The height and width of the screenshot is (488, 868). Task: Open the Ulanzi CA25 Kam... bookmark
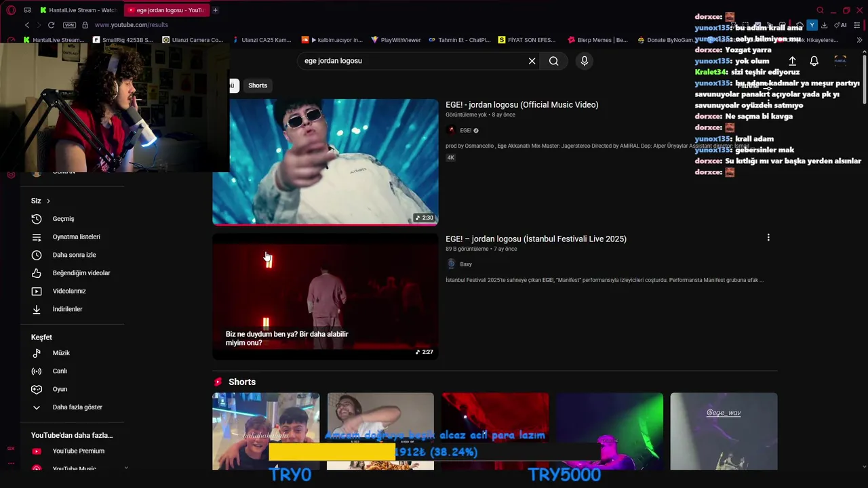[x=261, y=40]
